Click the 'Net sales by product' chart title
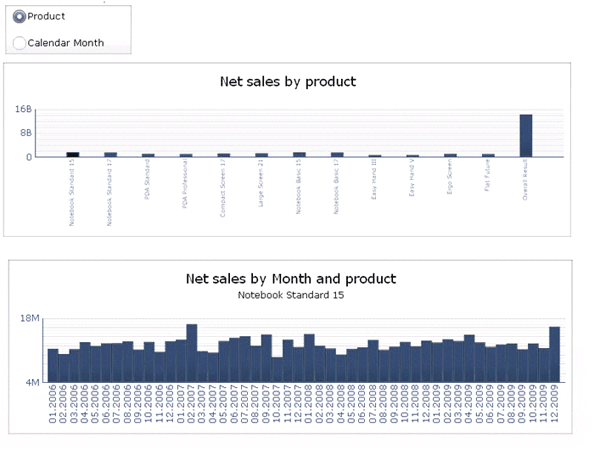The height and width of the screenshot is (455, 600). 288,82
